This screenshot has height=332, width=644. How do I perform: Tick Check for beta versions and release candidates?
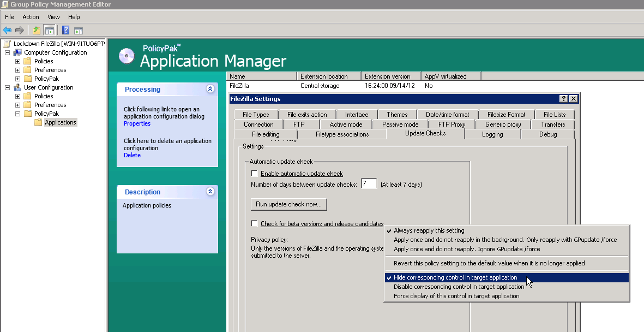(x=254, y=224)
